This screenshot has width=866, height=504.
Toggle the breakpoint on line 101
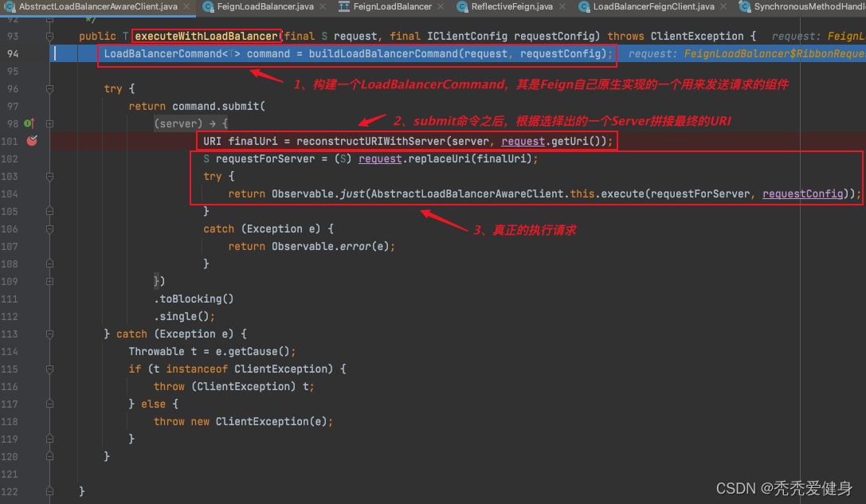pyautogui.click(x=32, y=140)
